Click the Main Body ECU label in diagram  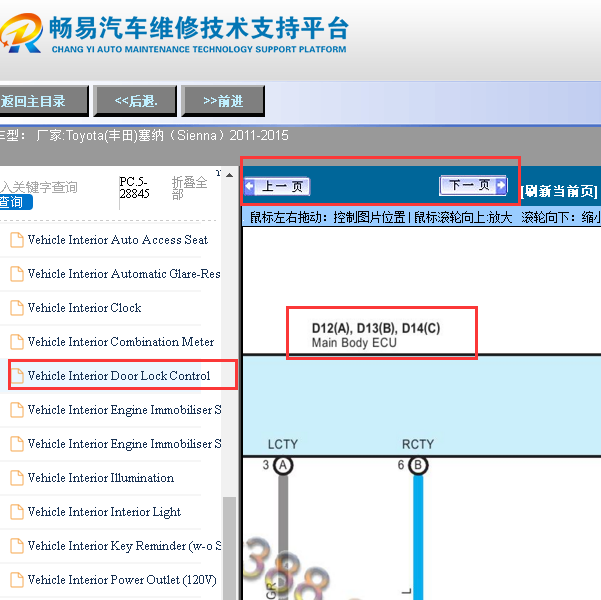[354, 343]
